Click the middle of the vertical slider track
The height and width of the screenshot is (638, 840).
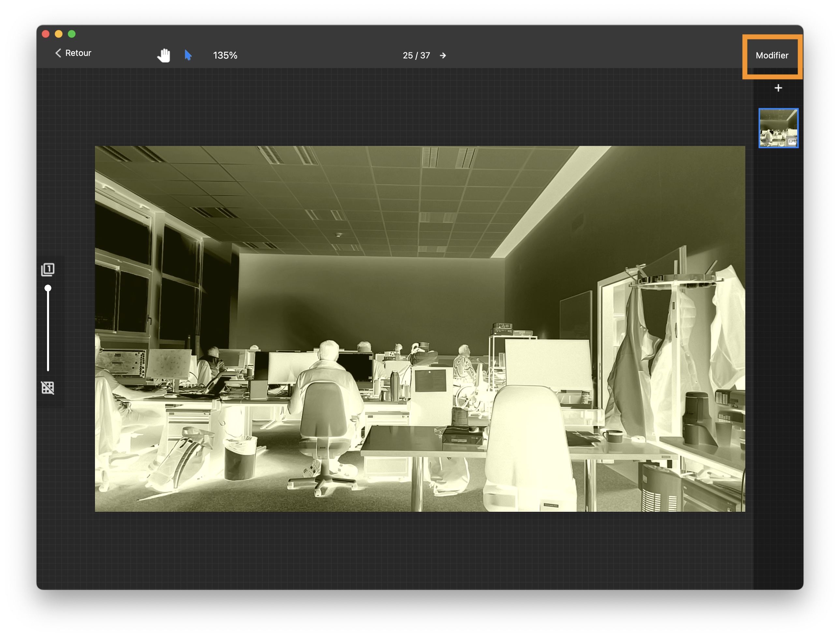[x=48, y=330]
